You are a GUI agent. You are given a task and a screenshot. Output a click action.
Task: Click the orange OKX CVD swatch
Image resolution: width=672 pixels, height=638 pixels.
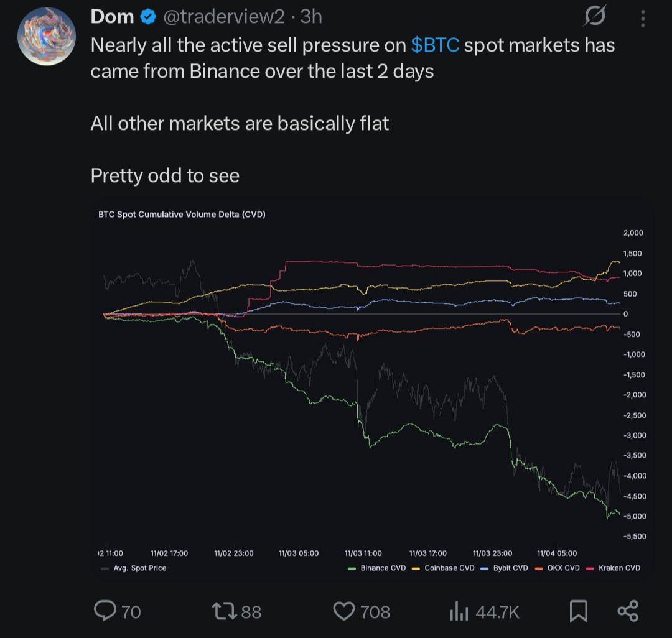point(539,568)
